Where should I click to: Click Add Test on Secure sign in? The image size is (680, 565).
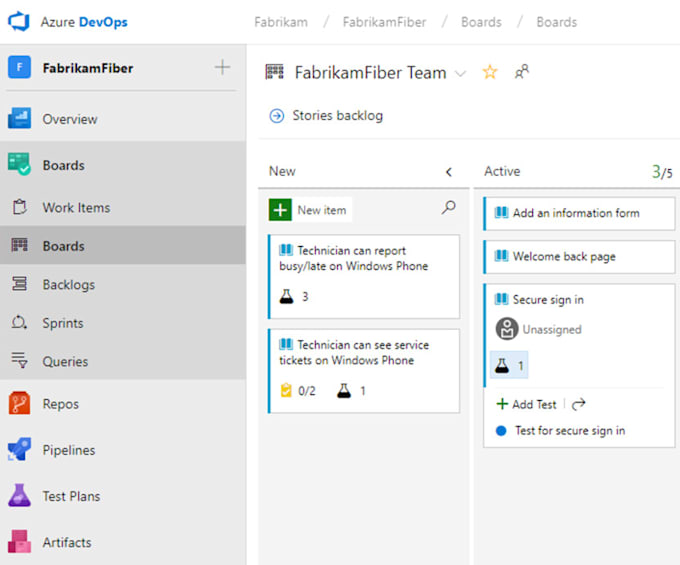(527, 404)
